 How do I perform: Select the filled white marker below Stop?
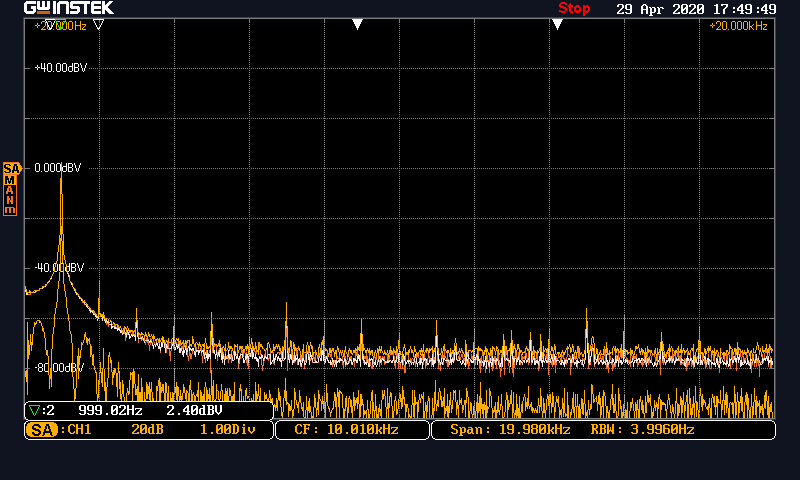557,24
